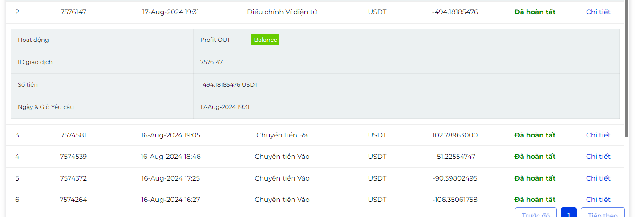Click the amount 102.78963000
Image resolution: width=644 pixels, height=217 pixels.
pos(455,135)
